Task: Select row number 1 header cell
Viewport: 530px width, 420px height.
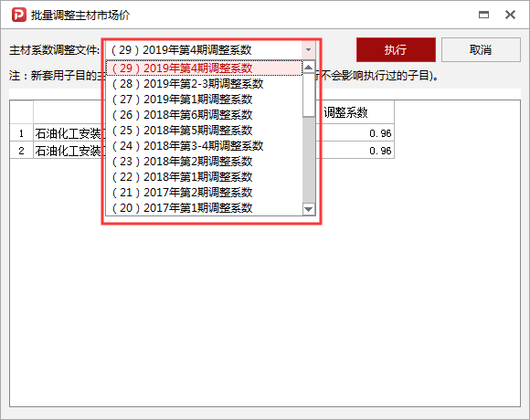Action: pos(21,133)
